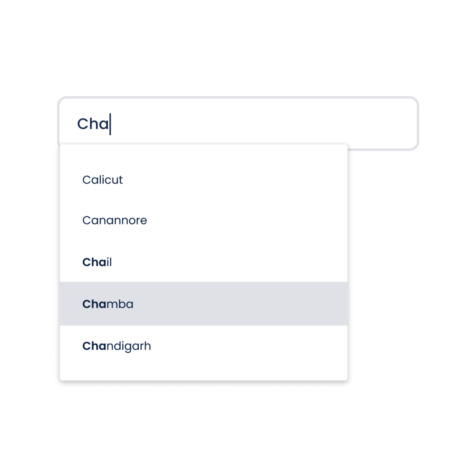Click the bold Cha in Chamba
The width and height of the screenshot is (476, 476).
coord(94,304)
